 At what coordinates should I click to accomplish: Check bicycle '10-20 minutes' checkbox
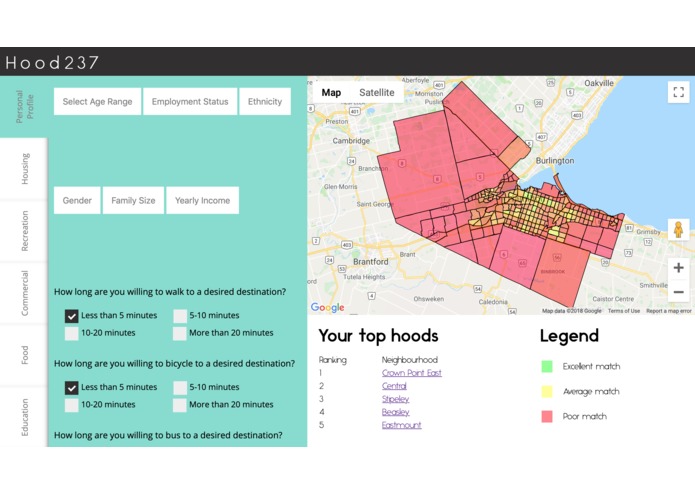point(71,405)
